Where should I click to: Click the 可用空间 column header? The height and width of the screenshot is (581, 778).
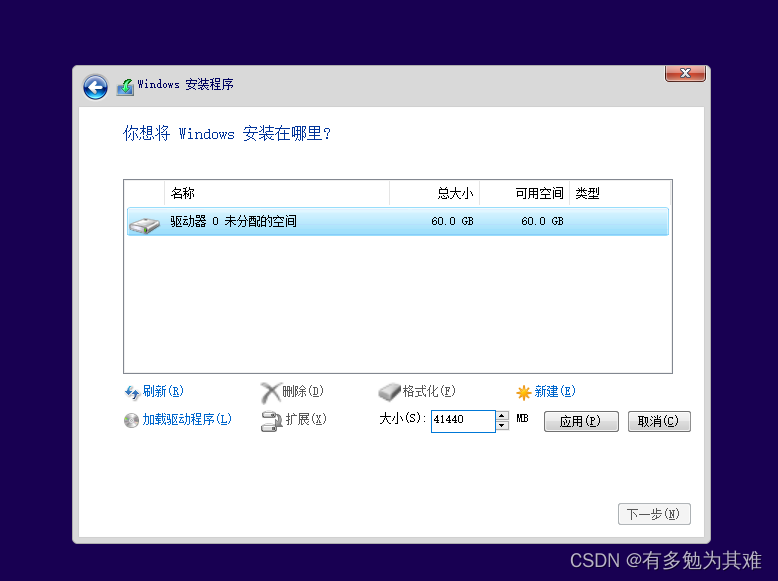(x=524, y=193)
